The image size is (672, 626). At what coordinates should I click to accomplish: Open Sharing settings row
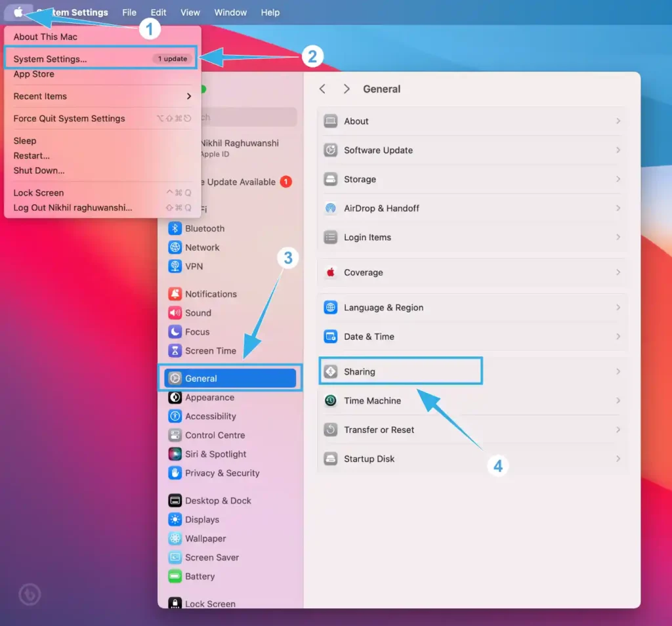pos(473,371)
